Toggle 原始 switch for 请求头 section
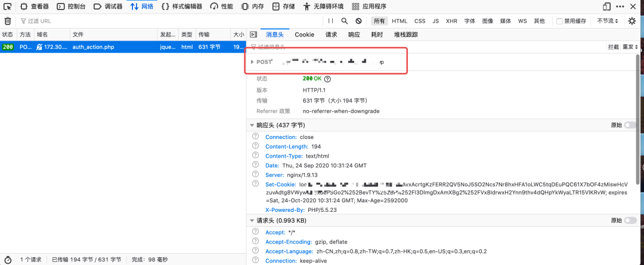 coord(630,221)
